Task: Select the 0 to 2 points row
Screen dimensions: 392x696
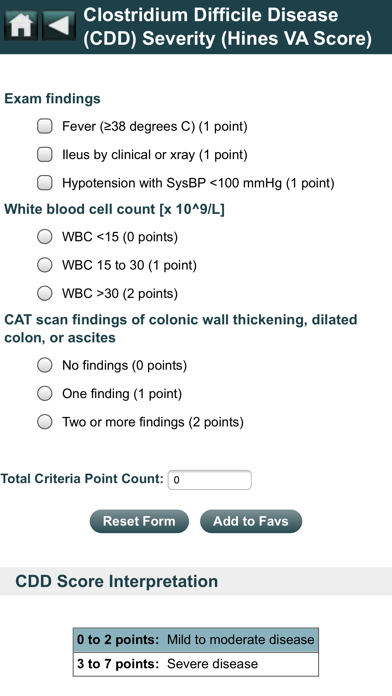Action: [x=196, y=640]
